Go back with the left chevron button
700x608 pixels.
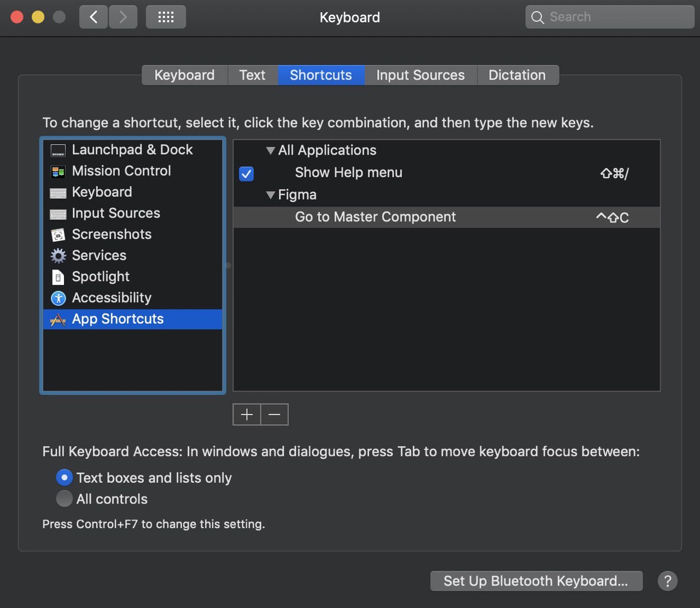point(94,17)
